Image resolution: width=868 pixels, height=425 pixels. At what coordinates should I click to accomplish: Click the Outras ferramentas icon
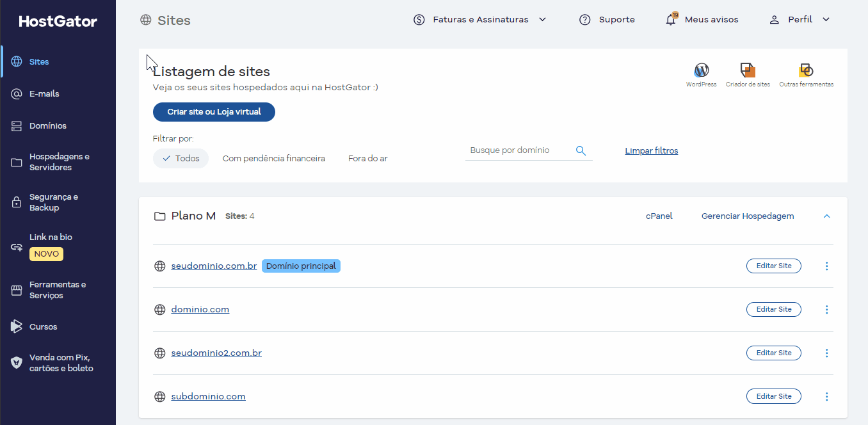(x=806, y=70)
